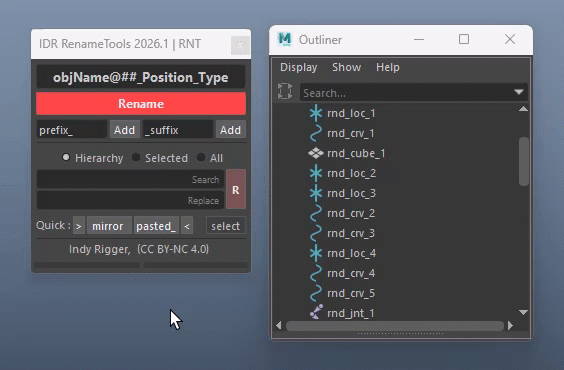Viewport: 564px width, 370px height.
Task: Click the Outliner scroll down arrow
Action: (x=524, y=312)
